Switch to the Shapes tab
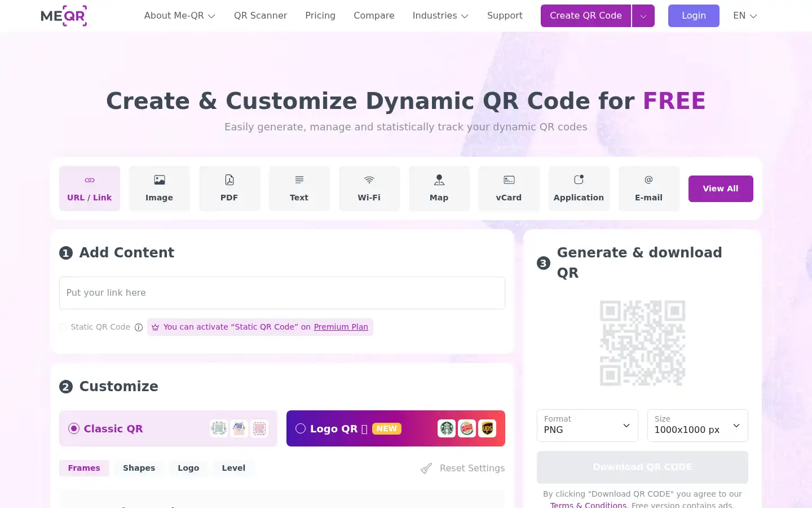The height and width of the screenshot is (508, 812). coord(139,468)
